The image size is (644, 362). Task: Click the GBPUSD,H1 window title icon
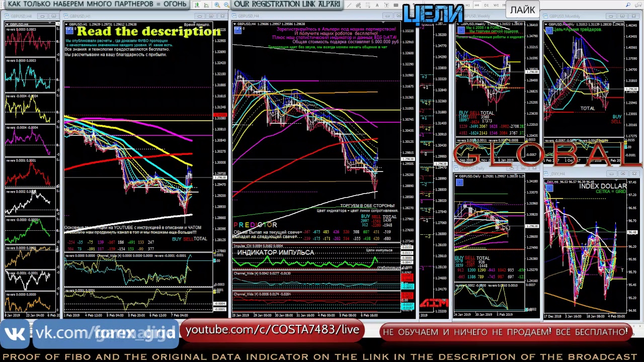click(66, 16)
